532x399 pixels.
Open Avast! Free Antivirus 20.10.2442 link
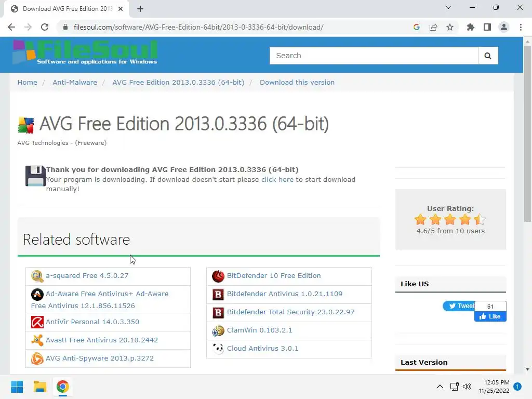click(102, 340)
